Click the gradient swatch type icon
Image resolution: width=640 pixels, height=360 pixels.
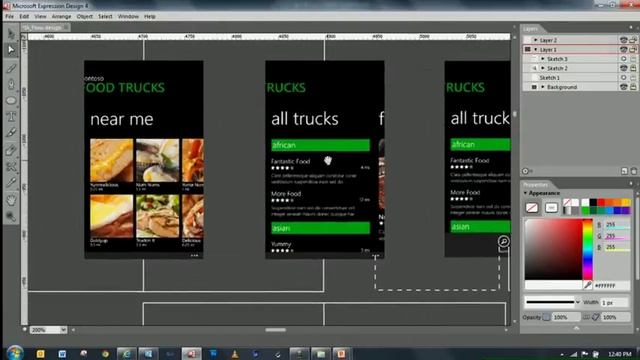coord(567,211)
